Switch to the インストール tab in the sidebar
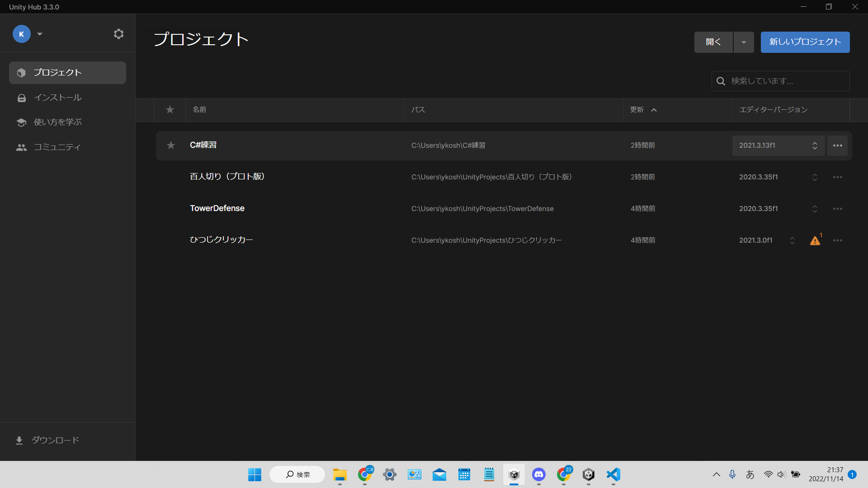 pyautogui.click(x=57, y=98)
